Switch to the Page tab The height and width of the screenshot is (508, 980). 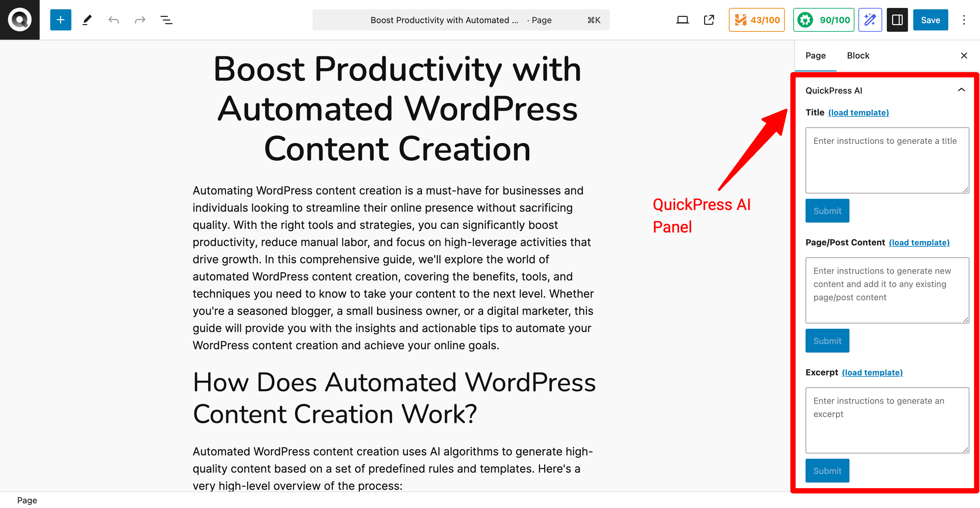[x=815, y=56]
